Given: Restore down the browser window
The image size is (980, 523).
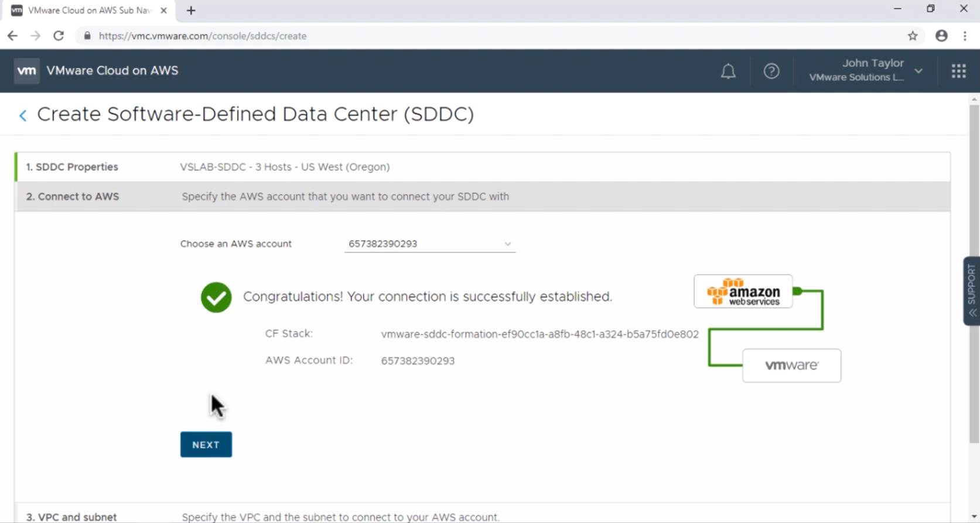Looking at the screenshot, I should click(930, 9).
